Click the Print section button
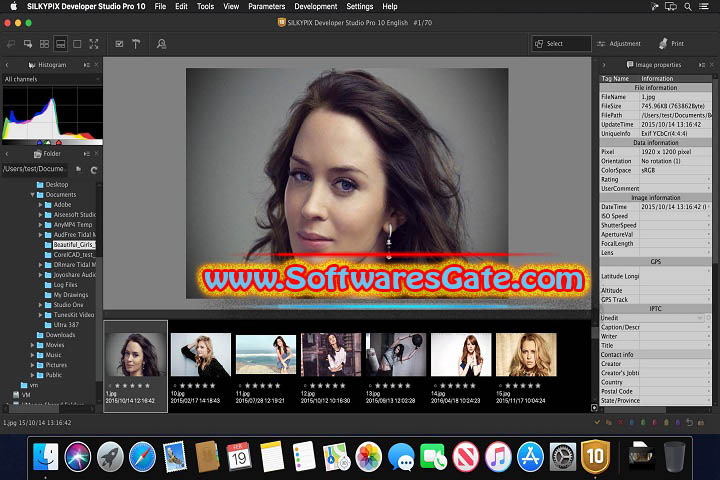 tap(671, 44)
